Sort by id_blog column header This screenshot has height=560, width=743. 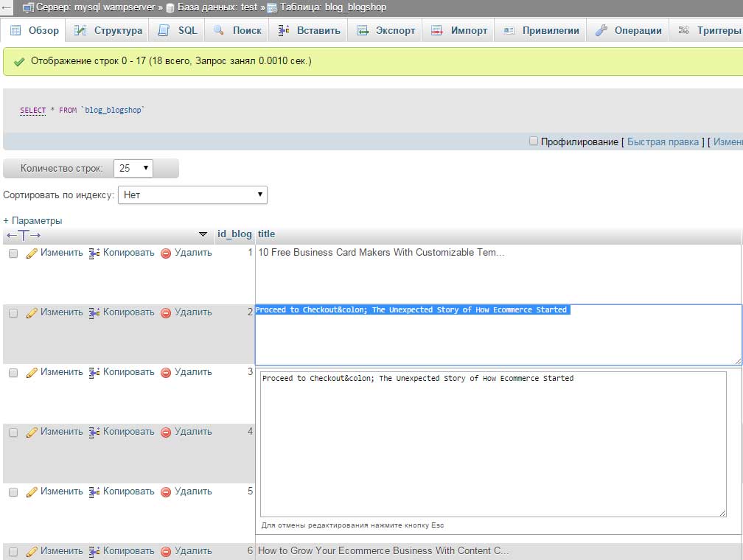coord(234,234)
